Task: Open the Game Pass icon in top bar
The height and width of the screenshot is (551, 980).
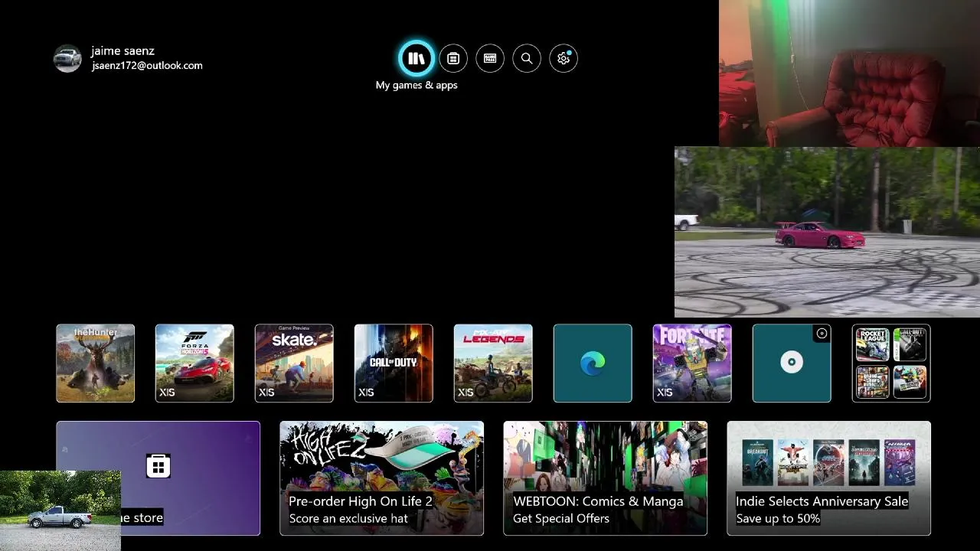Action: point(490,58)
